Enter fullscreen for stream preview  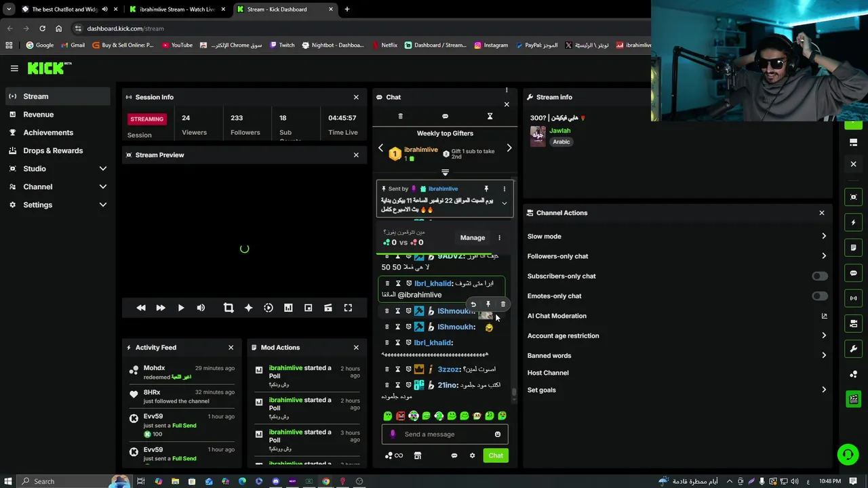coord(348,308)
